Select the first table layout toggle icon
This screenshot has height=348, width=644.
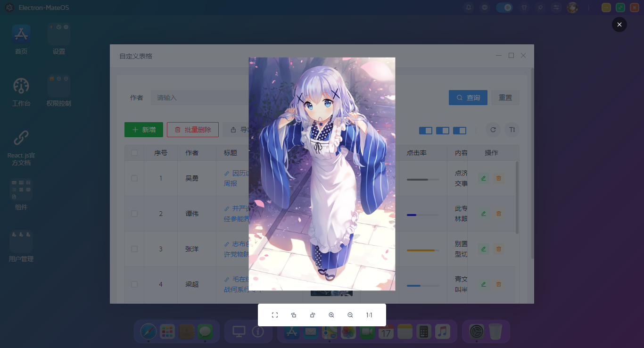[426, 130]
